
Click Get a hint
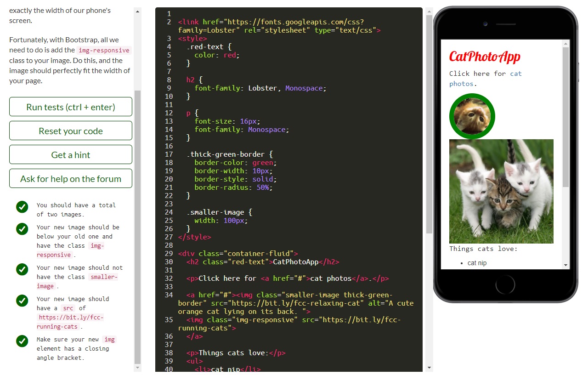70,154
